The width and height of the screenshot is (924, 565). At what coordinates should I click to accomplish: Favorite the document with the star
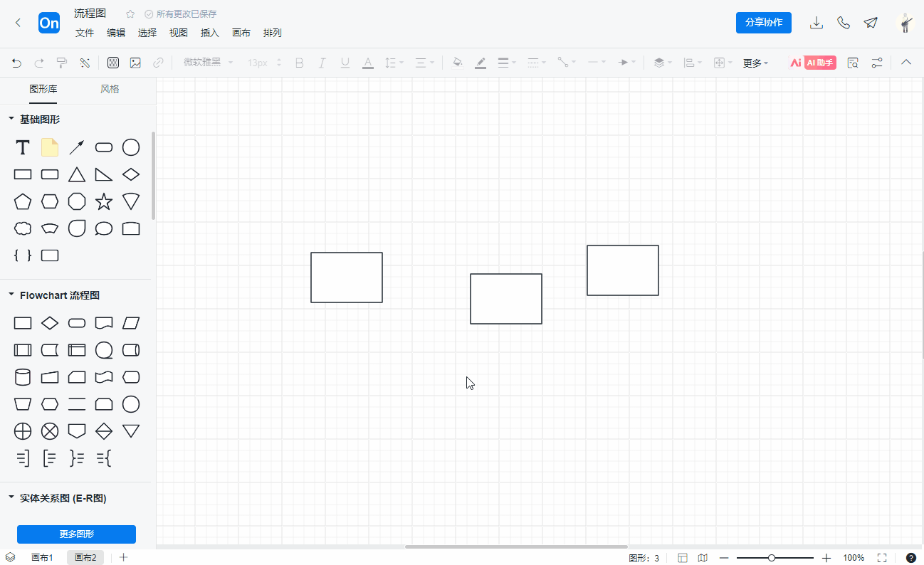[130, 14]
